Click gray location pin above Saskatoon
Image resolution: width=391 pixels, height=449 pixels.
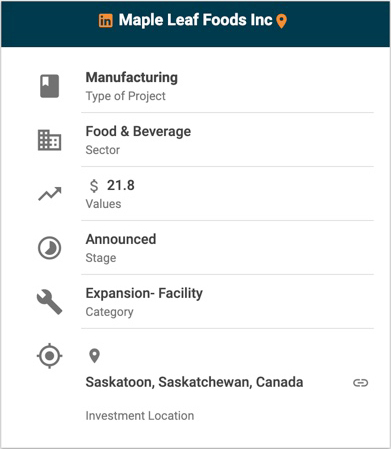[x=95, y=356]
